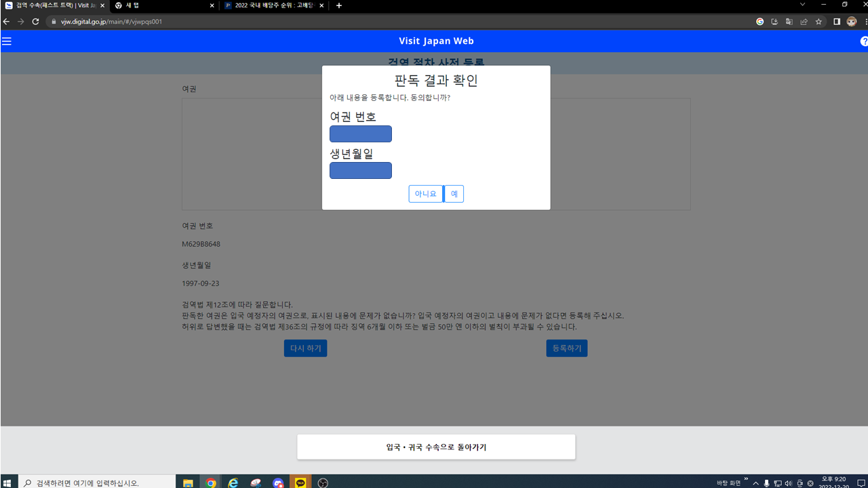The height and width of the screenshot is (488, 868).
Task: Click the dialog's 여권 번호 label
Action: click(353, 117)
